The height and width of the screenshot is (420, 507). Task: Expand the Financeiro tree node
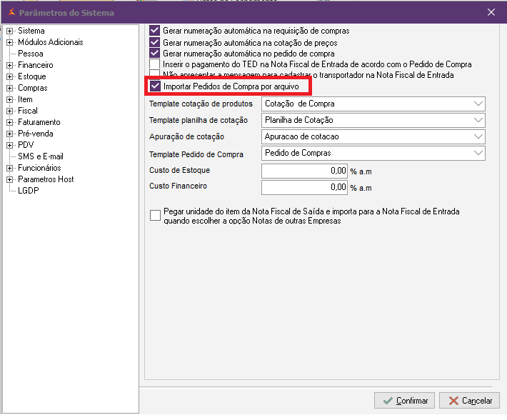tap(10, 65)
